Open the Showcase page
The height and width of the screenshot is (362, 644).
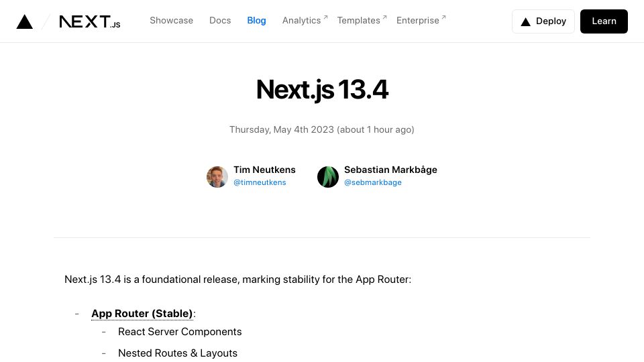(171, 21)
